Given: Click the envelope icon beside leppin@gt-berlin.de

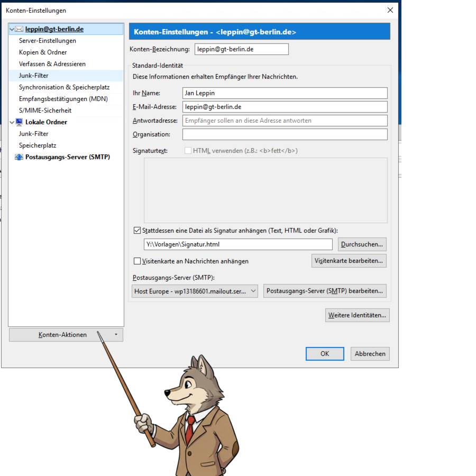Looking at the screenshot, I should point(20,29).
